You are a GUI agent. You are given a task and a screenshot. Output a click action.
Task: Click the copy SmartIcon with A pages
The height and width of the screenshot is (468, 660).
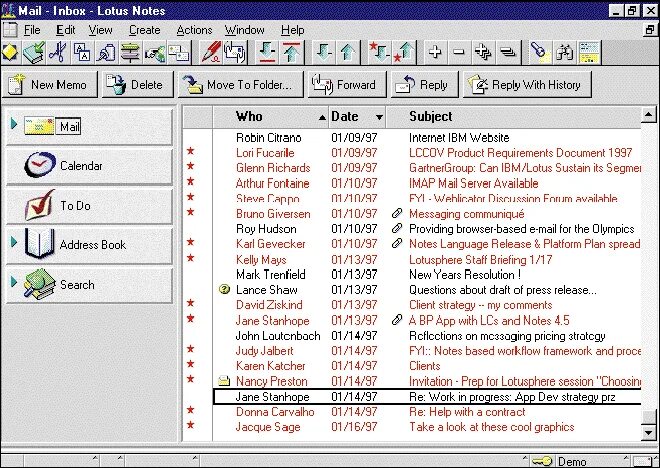pos(82,53)
